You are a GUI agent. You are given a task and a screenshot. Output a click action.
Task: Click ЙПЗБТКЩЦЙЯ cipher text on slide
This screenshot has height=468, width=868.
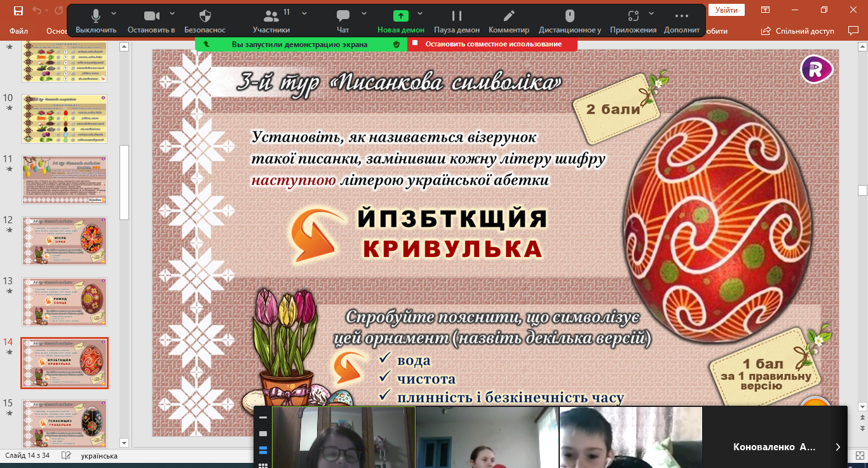[452, 218]
